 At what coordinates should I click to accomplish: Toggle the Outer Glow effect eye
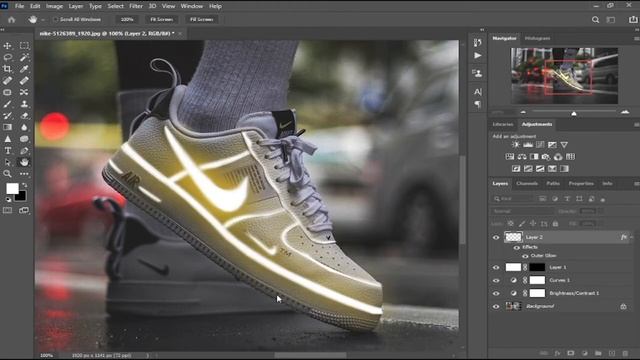pyautogui.click(x=525, y=256)
